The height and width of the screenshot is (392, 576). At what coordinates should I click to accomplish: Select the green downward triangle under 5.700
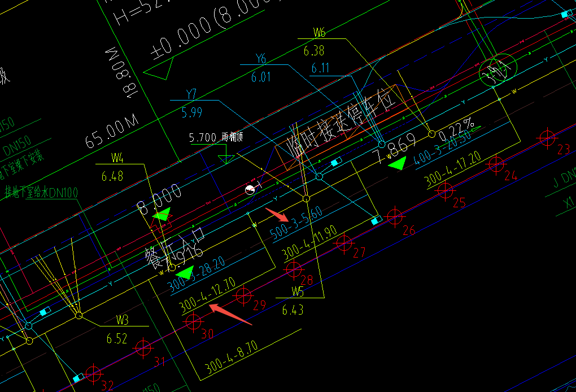pos(226,159)
